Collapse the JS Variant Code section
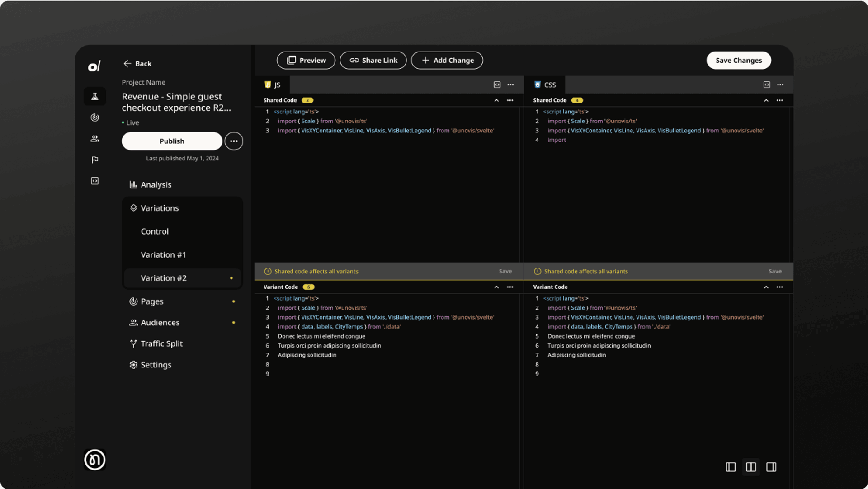 496,287
